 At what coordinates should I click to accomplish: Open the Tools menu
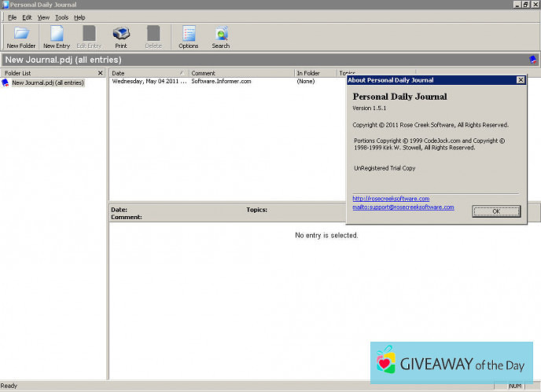[61, 17]
